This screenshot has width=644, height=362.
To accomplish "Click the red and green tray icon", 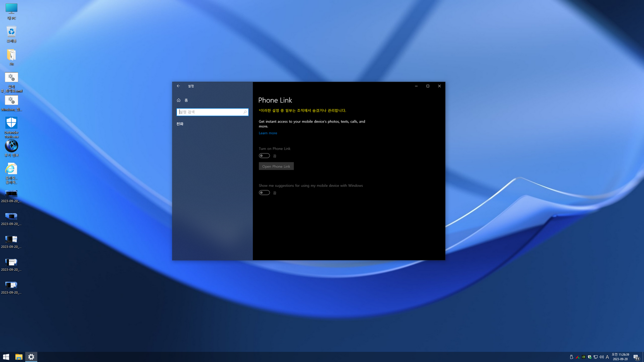I will click(578, 357).
